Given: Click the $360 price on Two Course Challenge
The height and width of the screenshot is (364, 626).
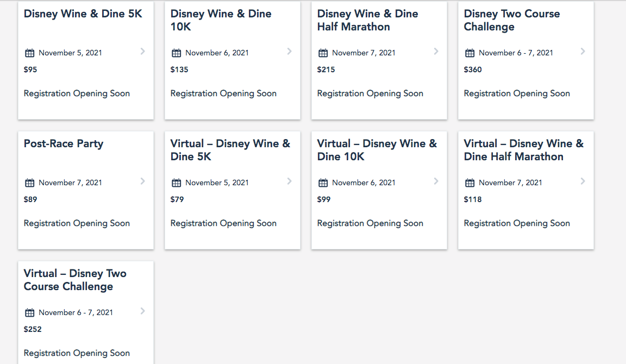Looking at the screenshot, I should (473, 70).
